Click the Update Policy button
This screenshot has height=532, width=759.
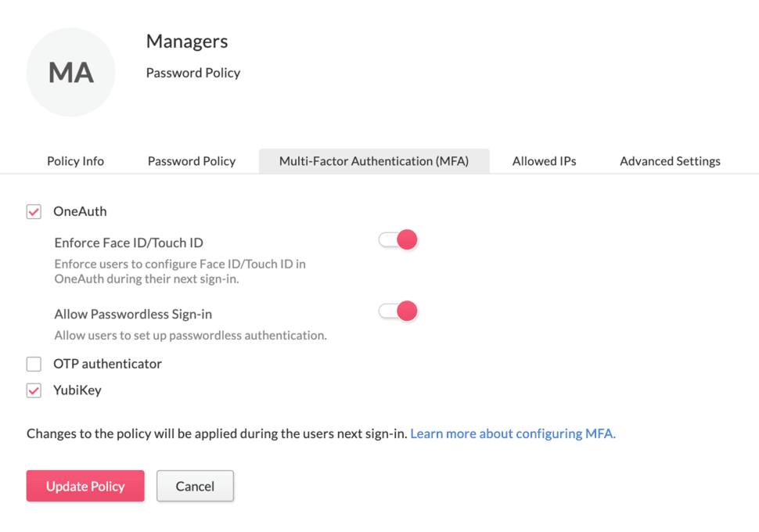85,486
